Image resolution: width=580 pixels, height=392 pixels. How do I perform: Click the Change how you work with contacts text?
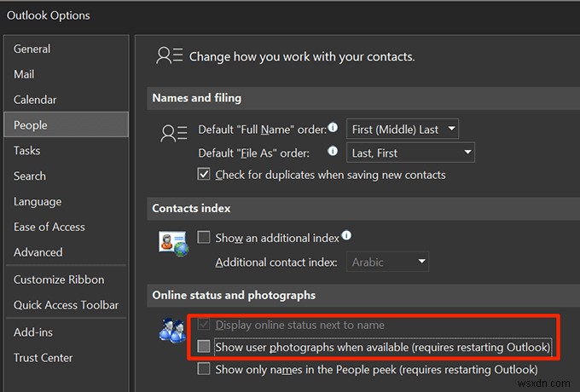click(302, 57)
